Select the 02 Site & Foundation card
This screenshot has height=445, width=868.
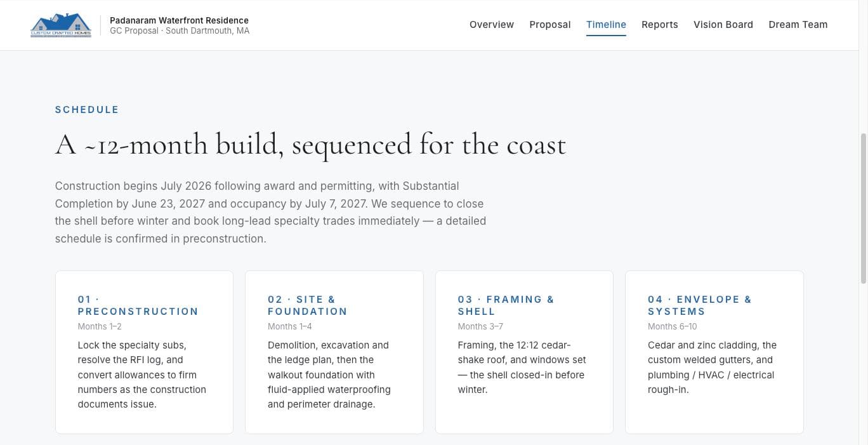point(334,352)
